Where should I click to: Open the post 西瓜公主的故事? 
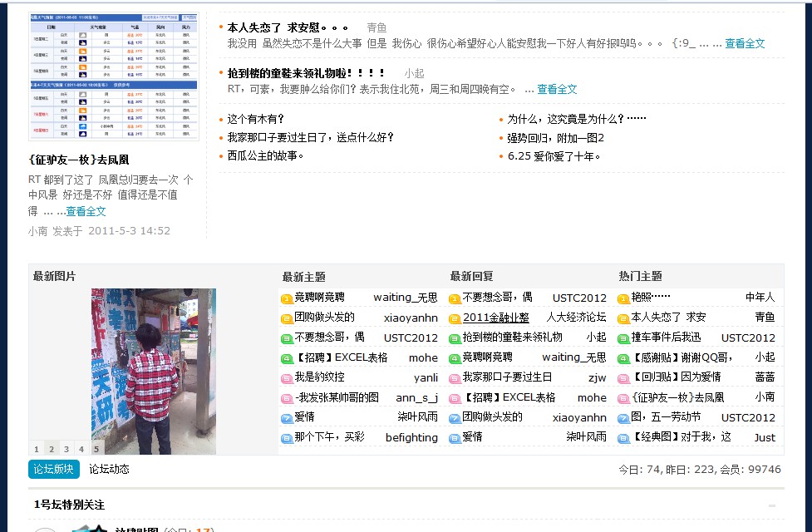[x=265, y=155]
